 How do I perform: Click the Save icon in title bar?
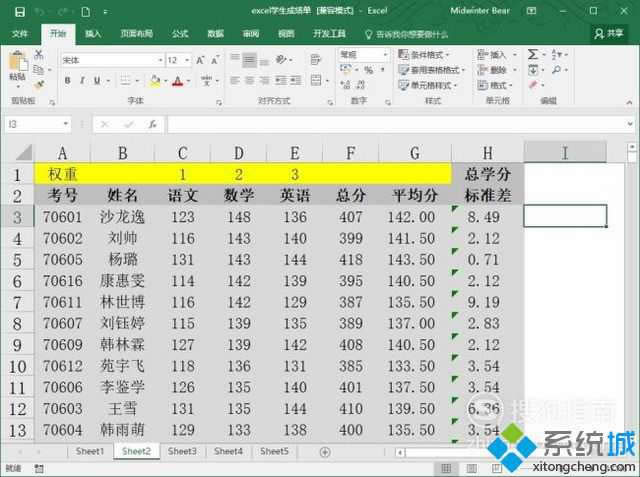pyautogui.click(x=19, y=12)
